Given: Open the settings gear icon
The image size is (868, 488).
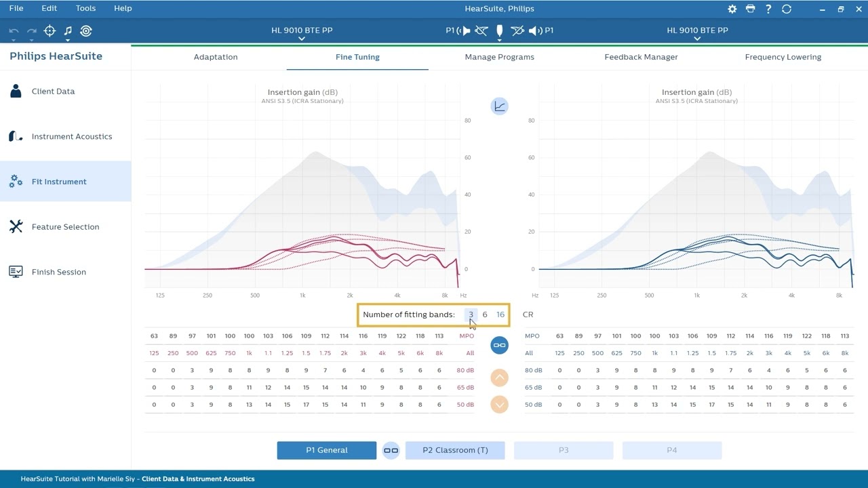Looking at the screenshot, I should click(732, 9).
